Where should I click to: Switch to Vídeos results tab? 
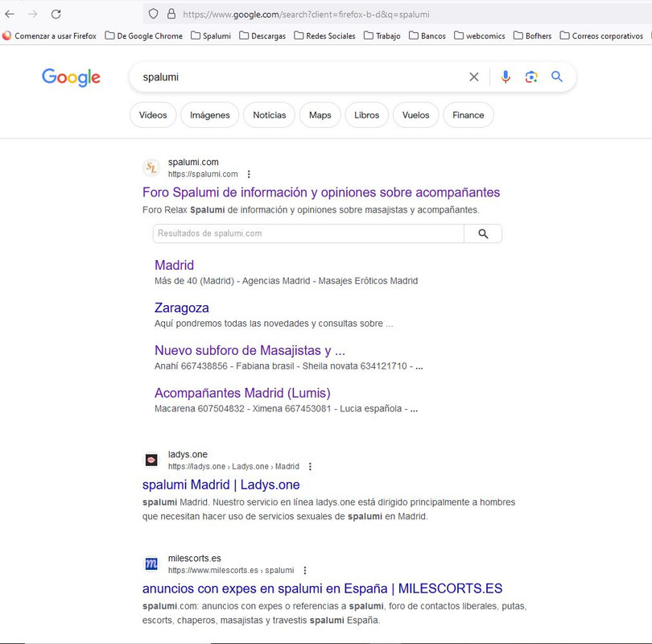click(153, 115)
